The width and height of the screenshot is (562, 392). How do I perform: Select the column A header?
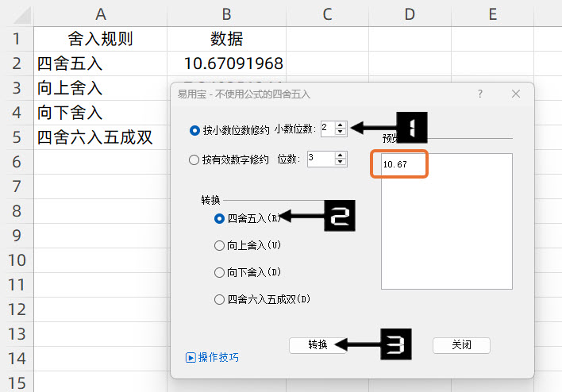pos(101,13)
